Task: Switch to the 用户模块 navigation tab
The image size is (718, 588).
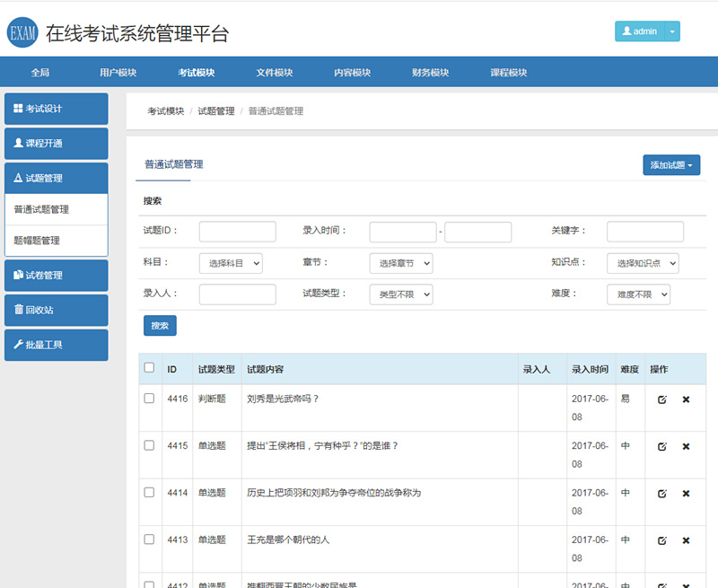Action: (x=118, y=73)
